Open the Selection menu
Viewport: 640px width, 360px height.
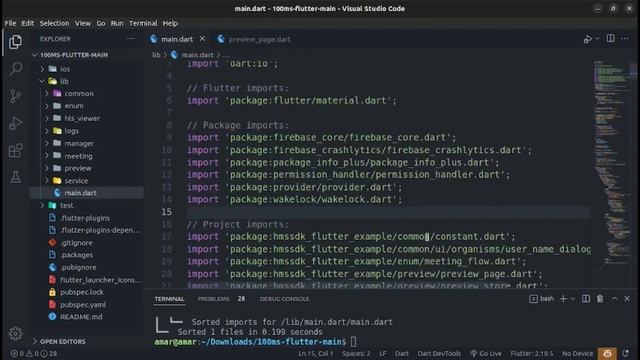point(54,23)
